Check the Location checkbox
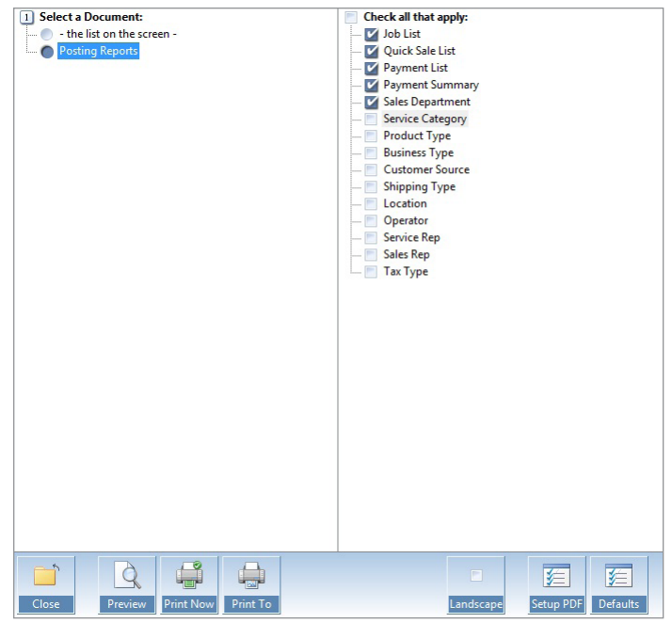 (371, 203)
